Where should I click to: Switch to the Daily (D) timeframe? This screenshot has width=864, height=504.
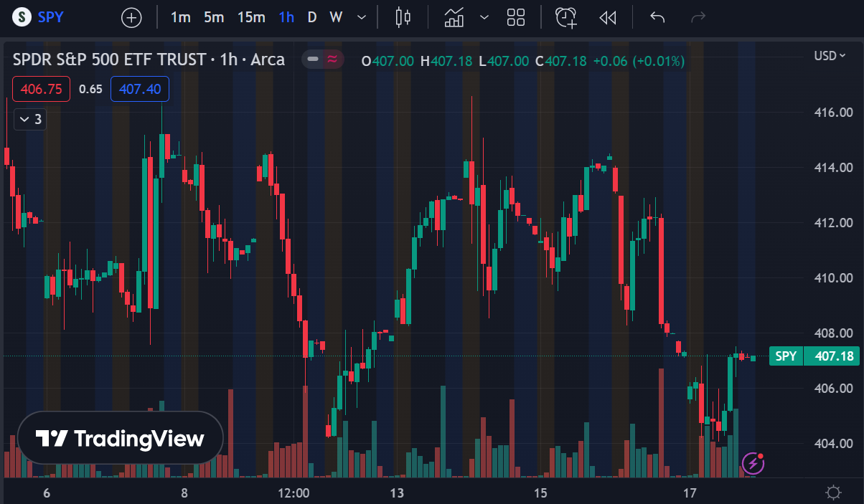[312, 17]
